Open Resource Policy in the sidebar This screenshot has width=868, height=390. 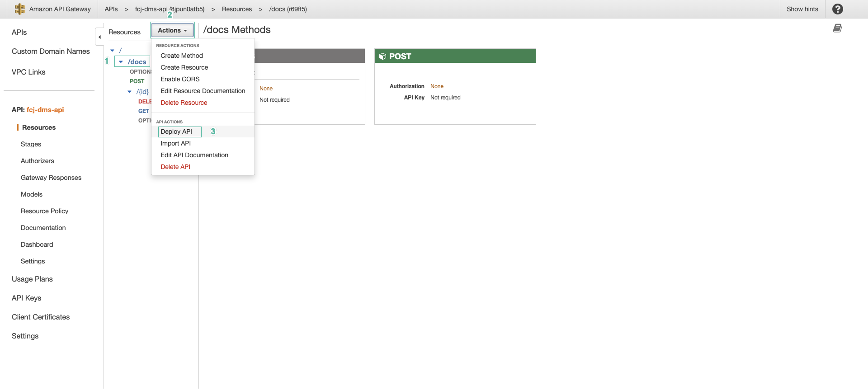click(x=44, y=211)
